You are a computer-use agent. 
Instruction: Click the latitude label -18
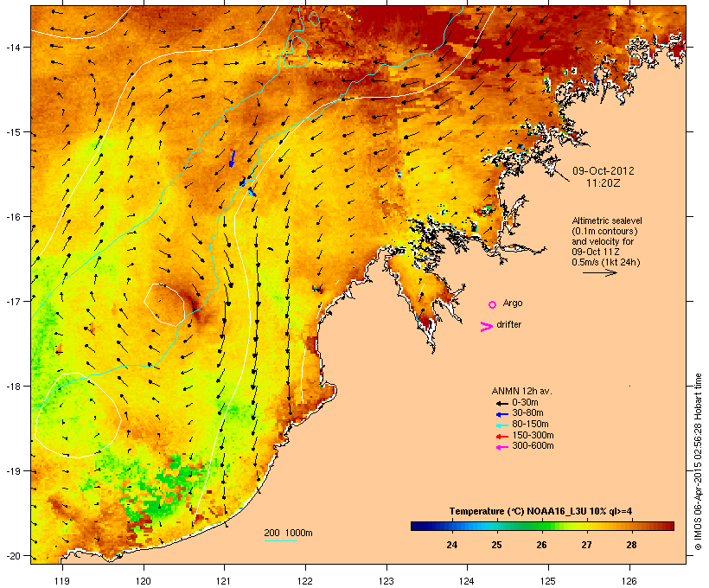13,387
